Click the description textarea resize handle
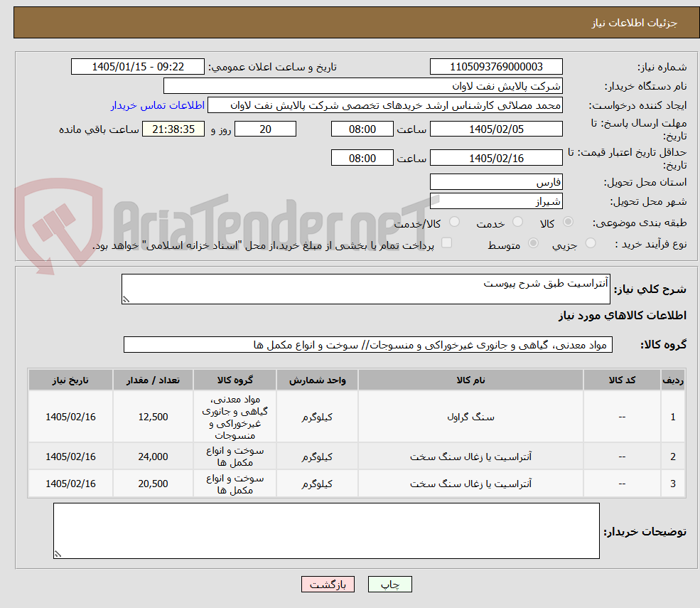Viewport: 700px width, 608px height. click(126, 300)
